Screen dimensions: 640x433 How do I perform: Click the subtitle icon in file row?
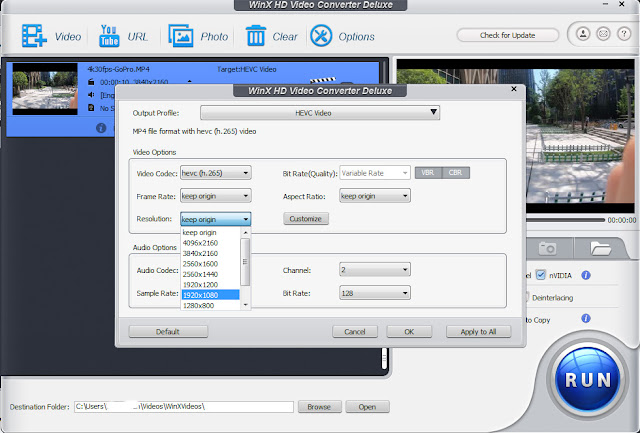pos(91,108)
